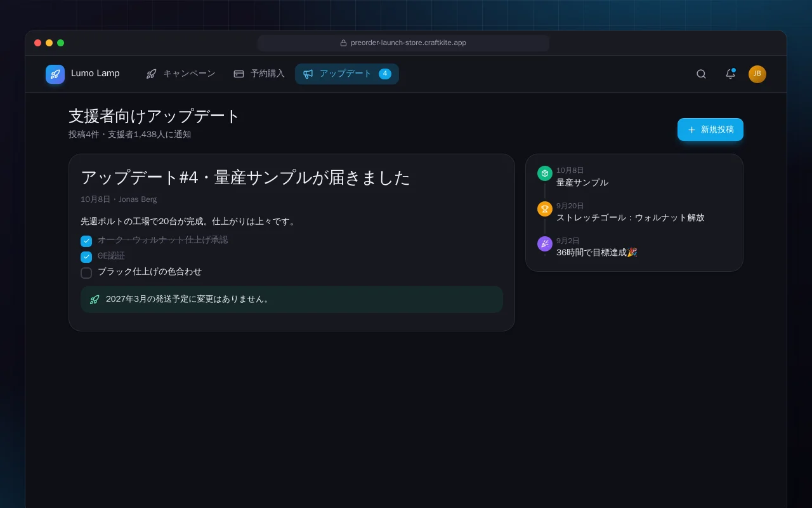
Task: Click the アップデート badge showing 4
Action: (385, 74)
